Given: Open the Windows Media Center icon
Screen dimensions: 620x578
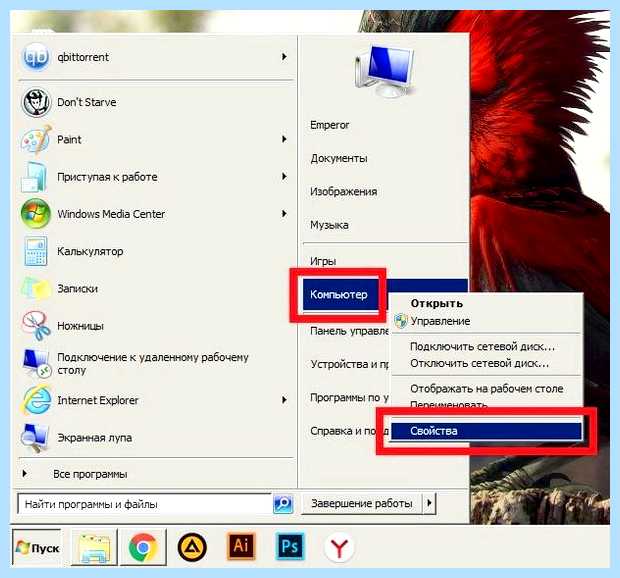Looking at the screenshot, I should [36, 214].
